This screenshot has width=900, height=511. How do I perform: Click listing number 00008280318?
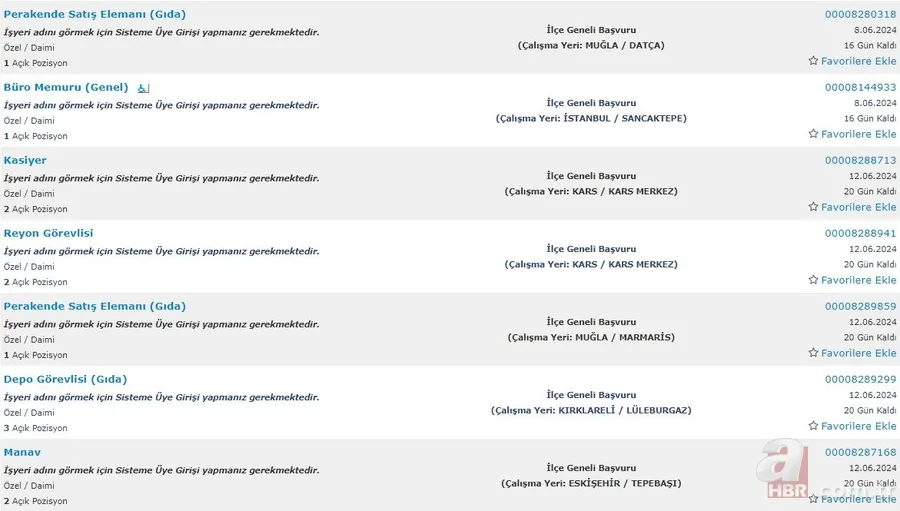click(860, 14)
